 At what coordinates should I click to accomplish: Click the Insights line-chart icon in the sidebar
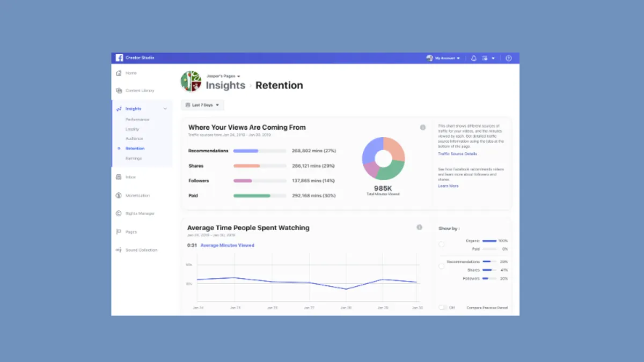119,109
